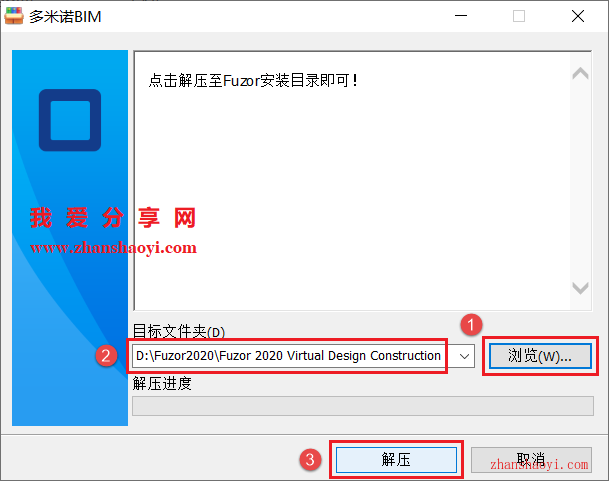This screenshot has height=481, width=609.
Task: Click the www.zhanshaoyi.com watermark link
Action: point(113,247)
